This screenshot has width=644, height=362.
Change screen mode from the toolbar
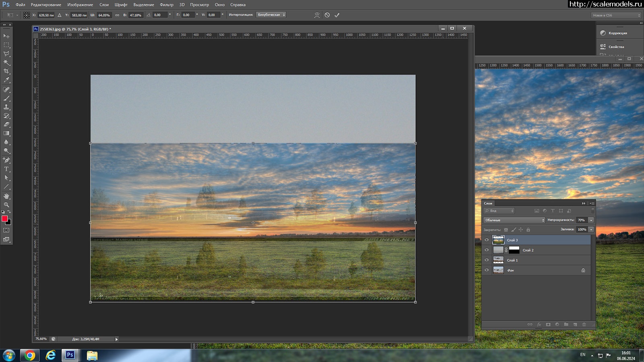(6, 239)
